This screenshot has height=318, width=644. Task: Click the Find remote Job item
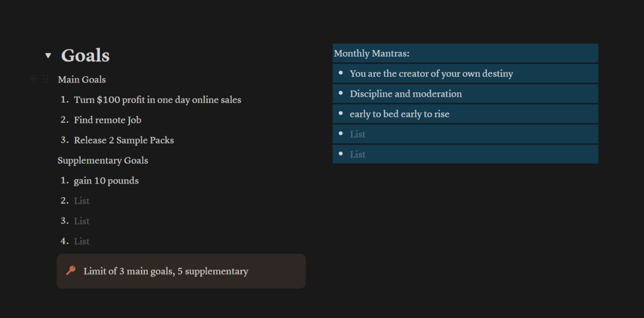tap(107, 120)
